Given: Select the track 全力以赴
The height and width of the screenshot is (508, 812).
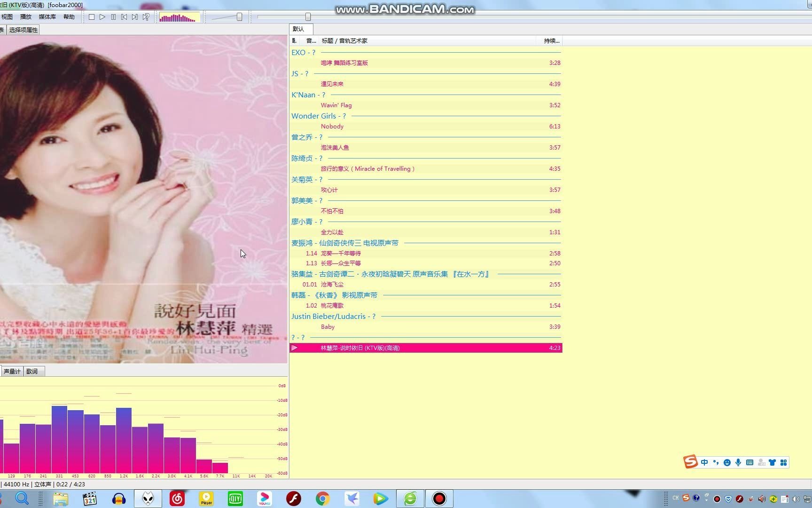Looking at the screenshot, I should click(x=426, y=232).
